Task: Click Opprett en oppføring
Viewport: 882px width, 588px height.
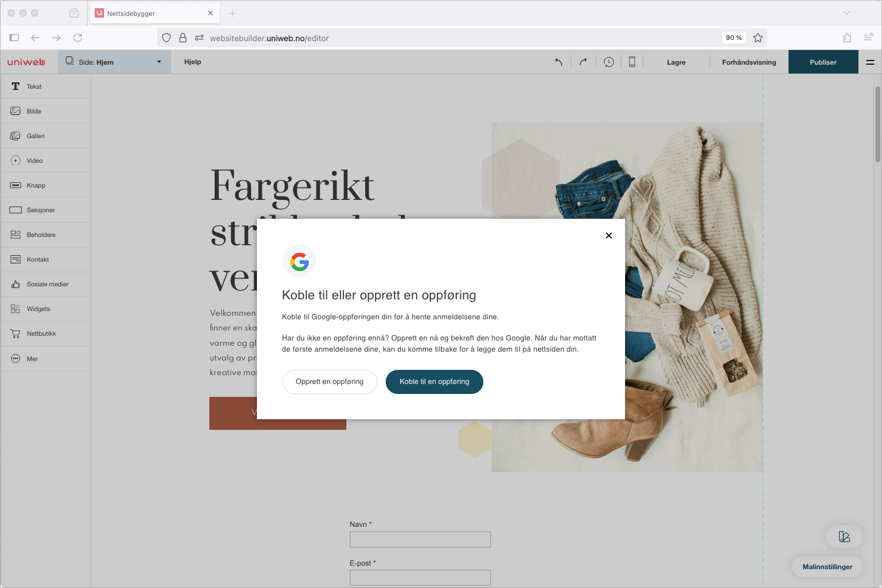Action: pyautogui.click(x=330, y=382)
